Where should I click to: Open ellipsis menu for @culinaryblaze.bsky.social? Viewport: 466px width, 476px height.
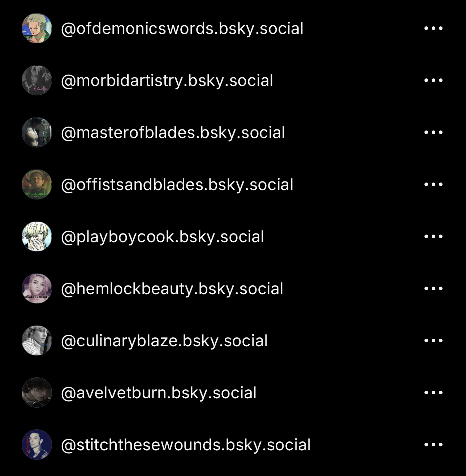pos(433,340)
